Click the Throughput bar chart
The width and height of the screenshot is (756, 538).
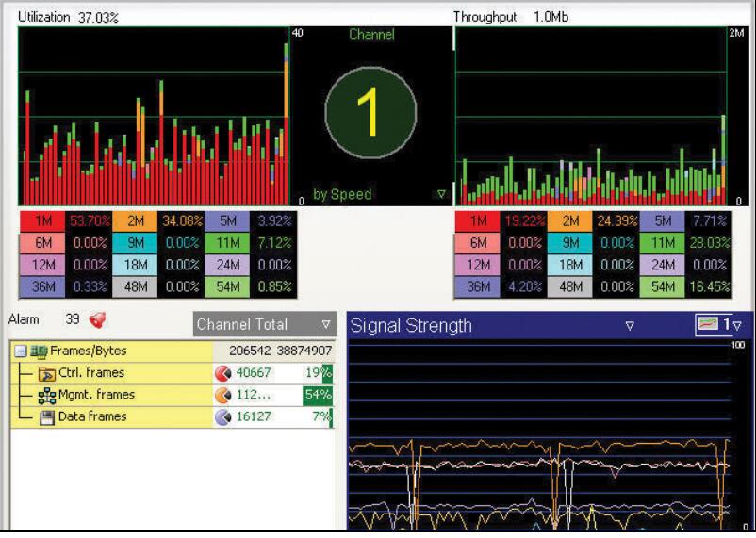[x=591, y=116]
